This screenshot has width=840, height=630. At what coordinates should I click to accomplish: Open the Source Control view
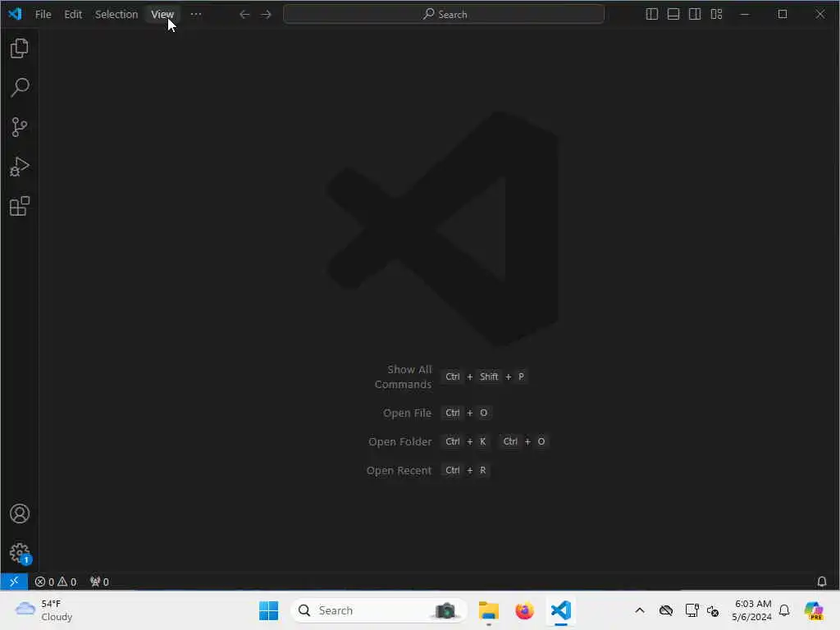pyautogui.click(x=20, y=127)
